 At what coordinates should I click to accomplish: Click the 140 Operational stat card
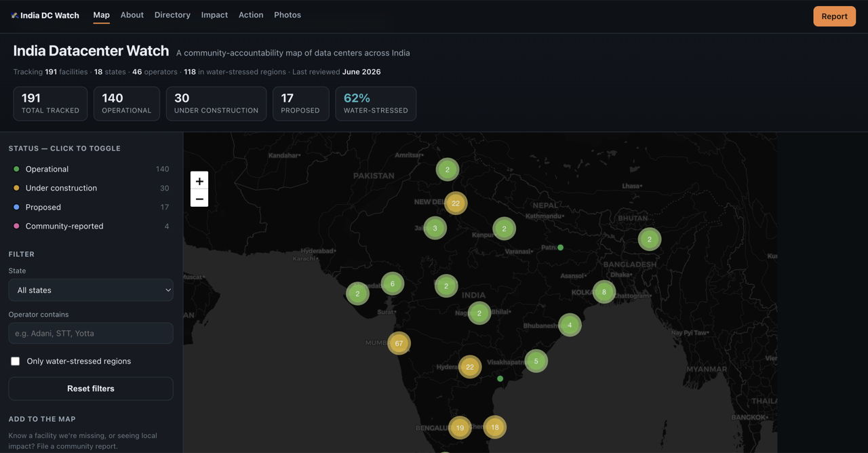tap(127, 103)
